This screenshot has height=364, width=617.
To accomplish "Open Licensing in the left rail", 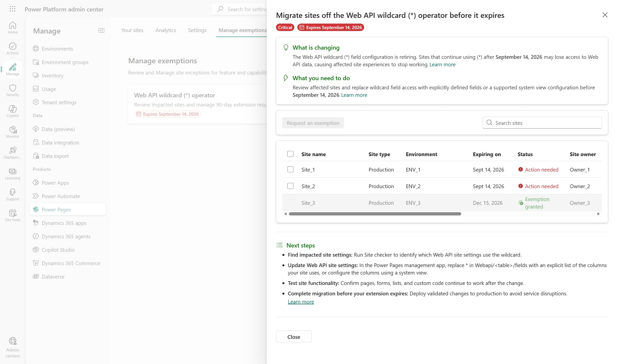I will pos(13,174).
